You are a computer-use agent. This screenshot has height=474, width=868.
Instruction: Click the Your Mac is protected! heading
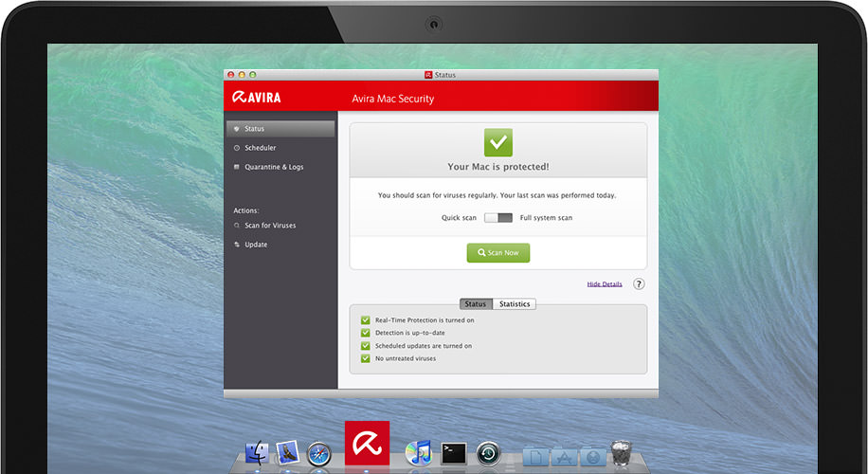tap(498, 167)
